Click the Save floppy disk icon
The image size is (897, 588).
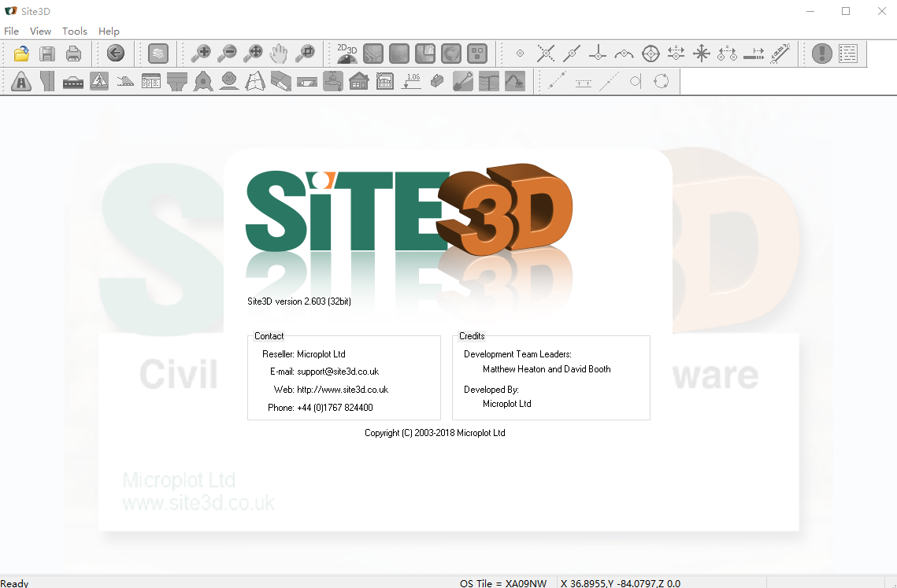[x=47, y=54]
